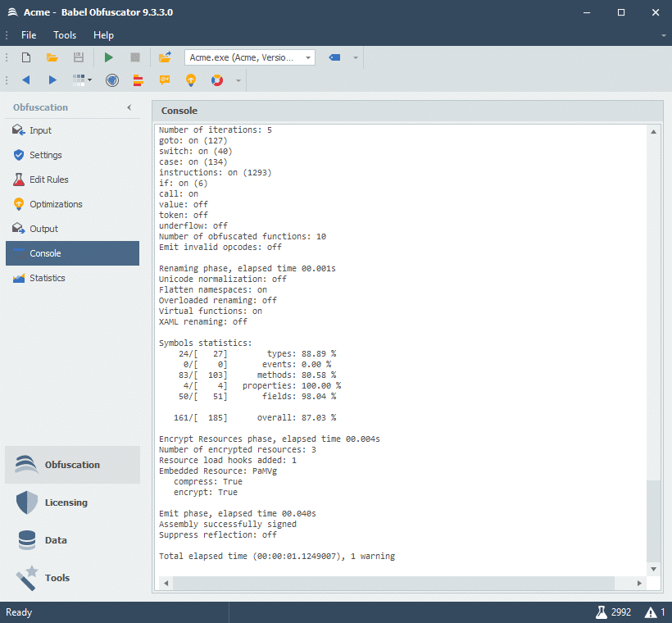Click the Ready status text
Screen dimensions: 672x623
pyautogui.click(x=19, y=612)
